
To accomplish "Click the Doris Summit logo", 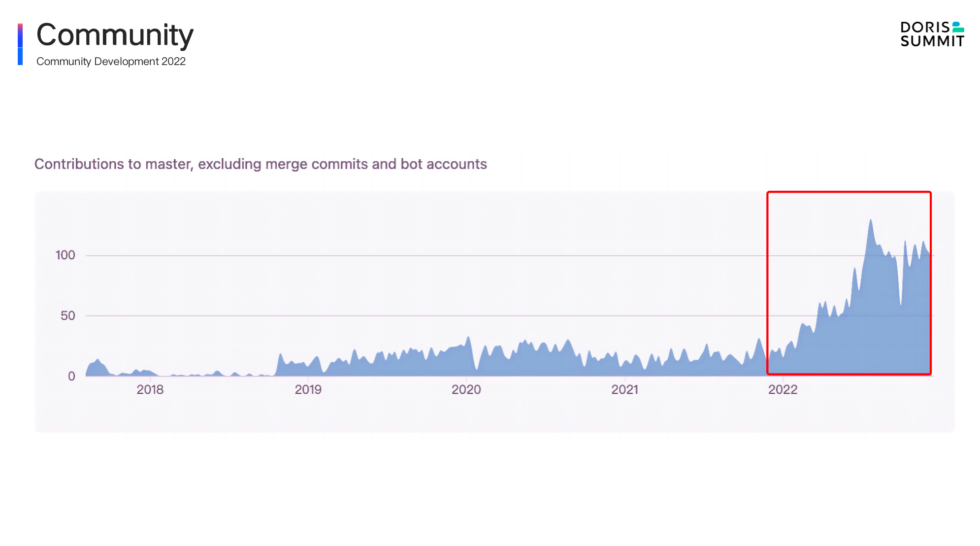I will click(x=932, y=34).
